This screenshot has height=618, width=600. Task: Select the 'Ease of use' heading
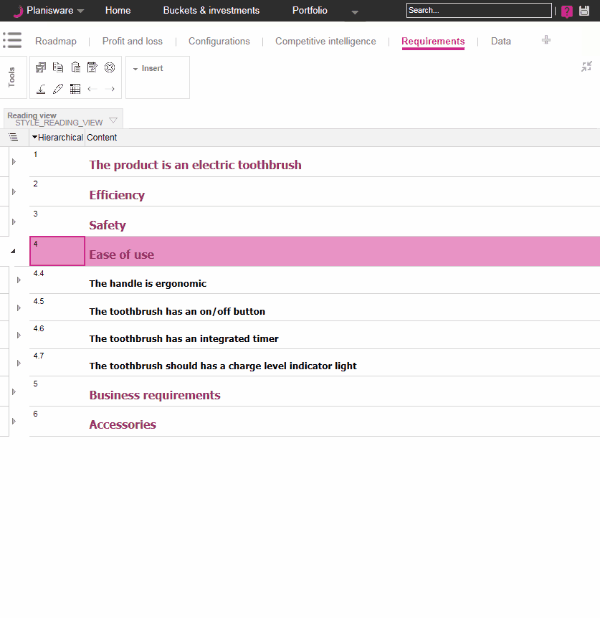(x=121, y=255)
